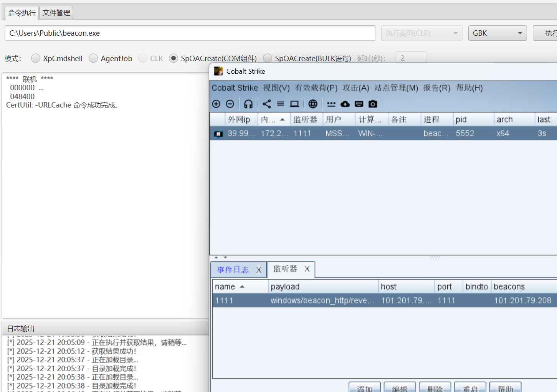The width and height of the screenshot is (557, 392).
Task: Collapse the upper pane with the up-arrow splitter
Action: click(216, 257)
